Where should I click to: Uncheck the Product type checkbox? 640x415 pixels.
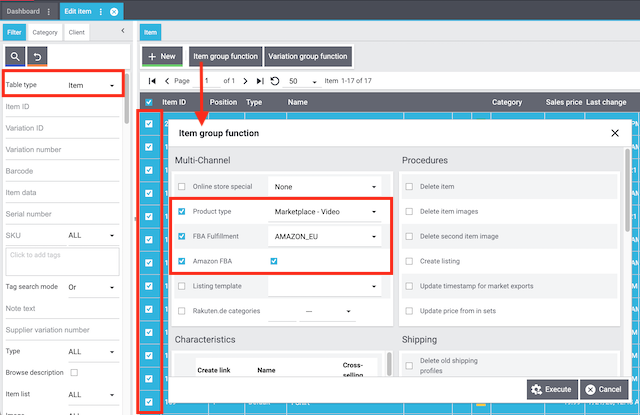181,212
